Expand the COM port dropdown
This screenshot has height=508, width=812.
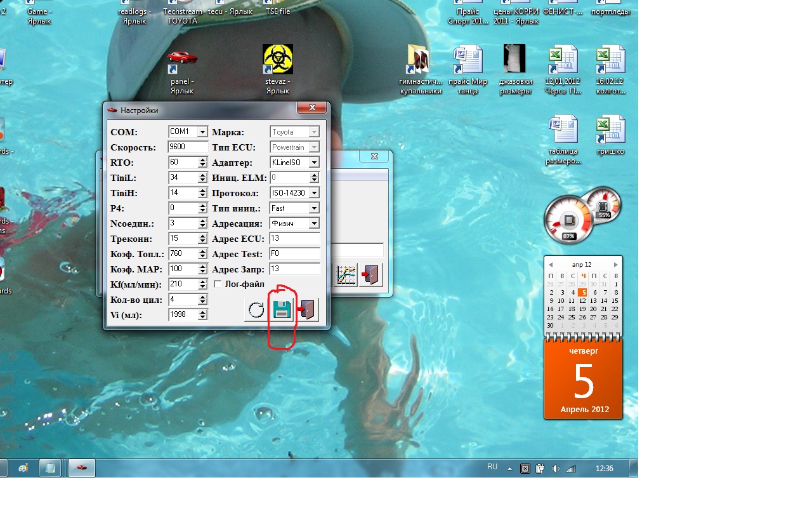(202, 132)
